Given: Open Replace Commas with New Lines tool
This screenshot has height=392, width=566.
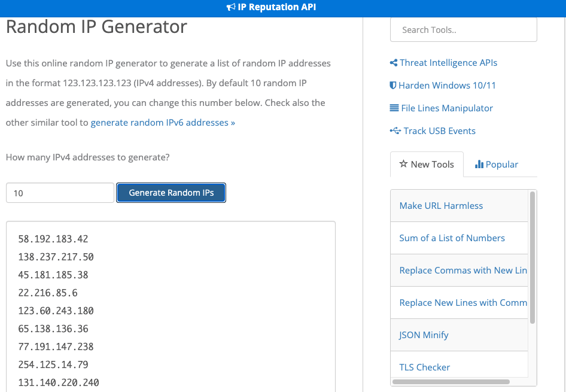Looking at the screenshot, I should click(459, 271).
